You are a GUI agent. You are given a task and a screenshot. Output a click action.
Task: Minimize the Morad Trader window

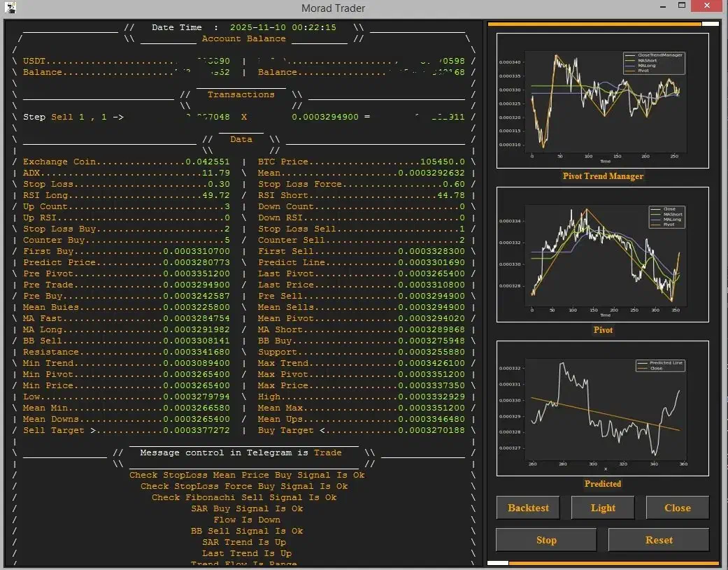[660, 7]
